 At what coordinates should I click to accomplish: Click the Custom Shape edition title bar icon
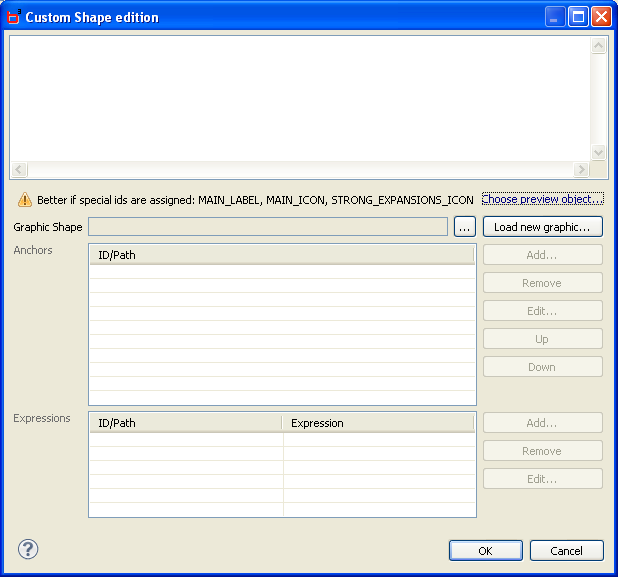pos(14,17)
